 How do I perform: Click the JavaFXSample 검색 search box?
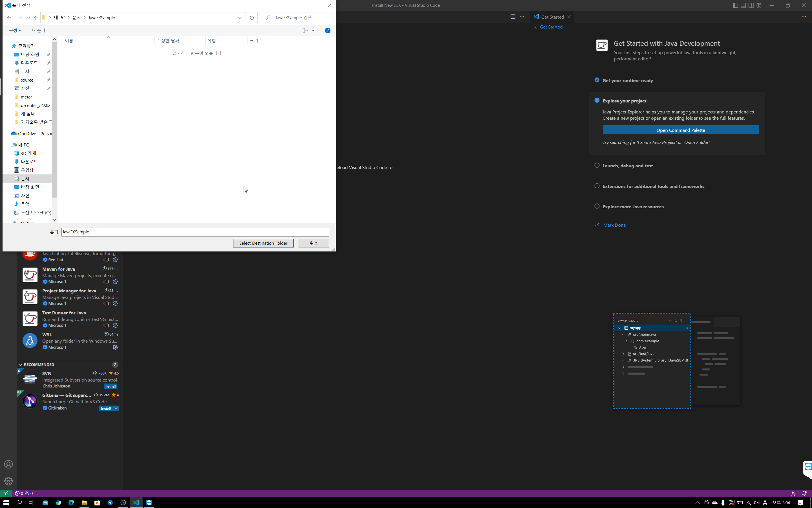tap(297, 17)
